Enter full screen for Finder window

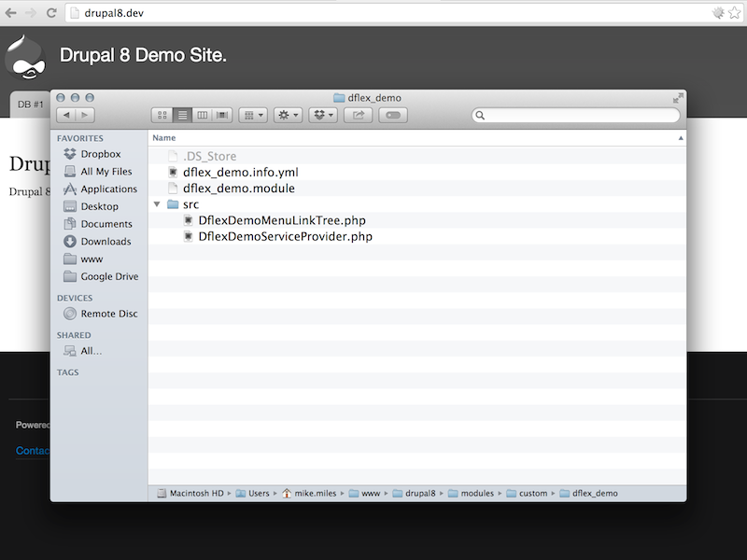pyautogui.click(x=678, y=98)
